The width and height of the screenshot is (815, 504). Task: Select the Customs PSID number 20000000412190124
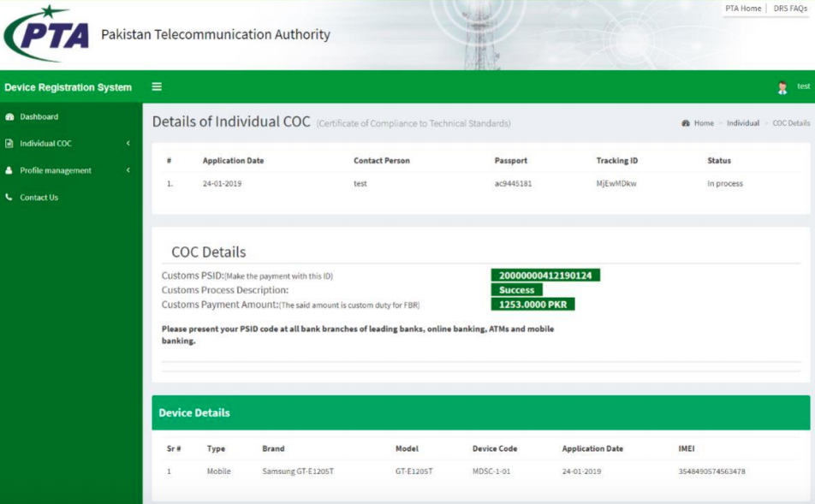pos(545,276)
